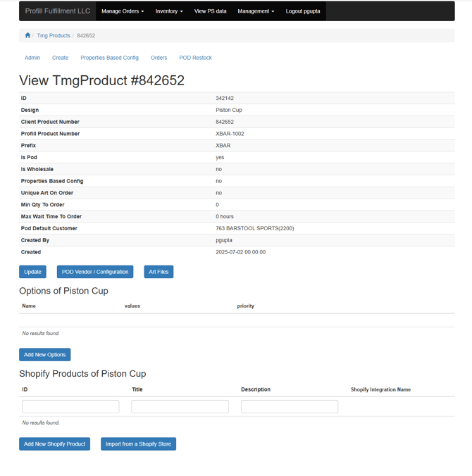Click the options priority column header
Image resolution: width=472 pixels, height=476 pixels.
pos(245,306)
